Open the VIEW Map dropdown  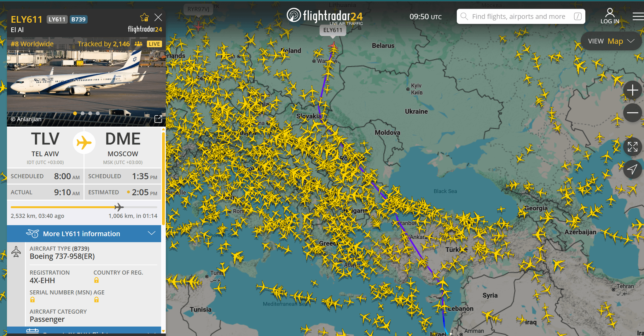coord(611,41)
